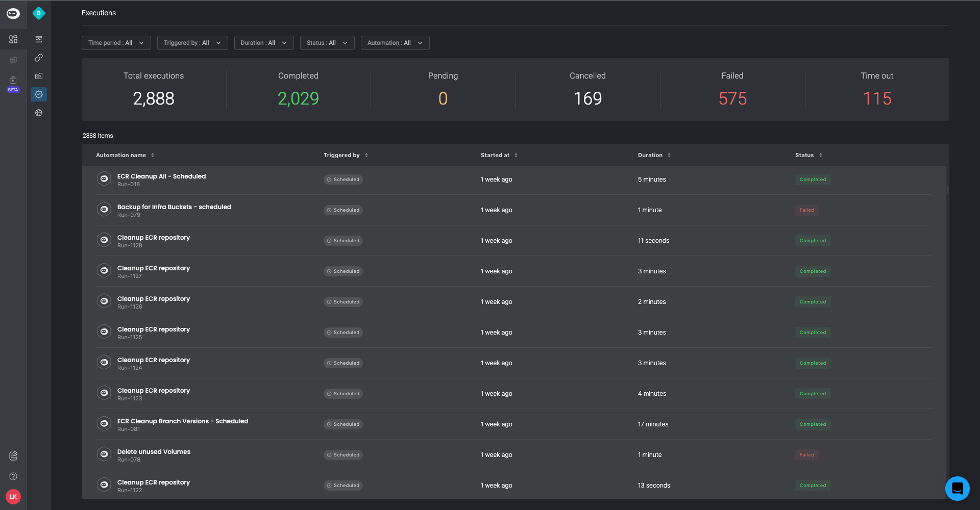Expand the Triggered by filter dropdown

pos(192,43)
